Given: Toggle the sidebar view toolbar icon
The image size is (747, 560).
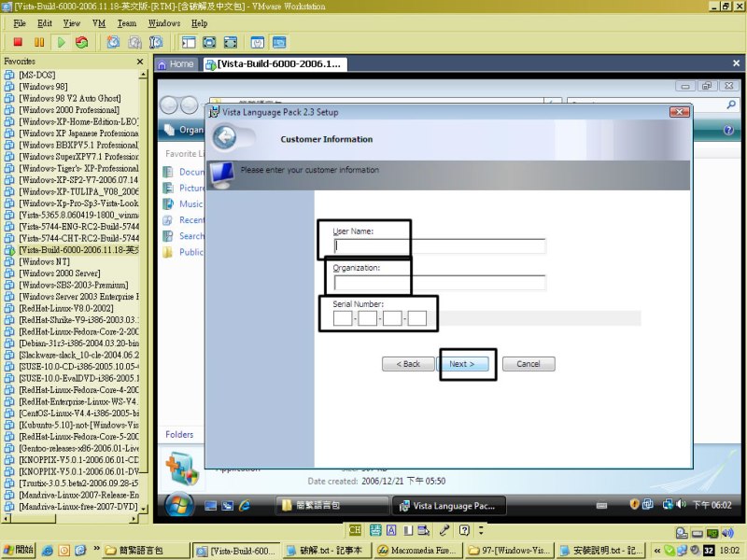Looking at the screenshot, I should [189, 42].
